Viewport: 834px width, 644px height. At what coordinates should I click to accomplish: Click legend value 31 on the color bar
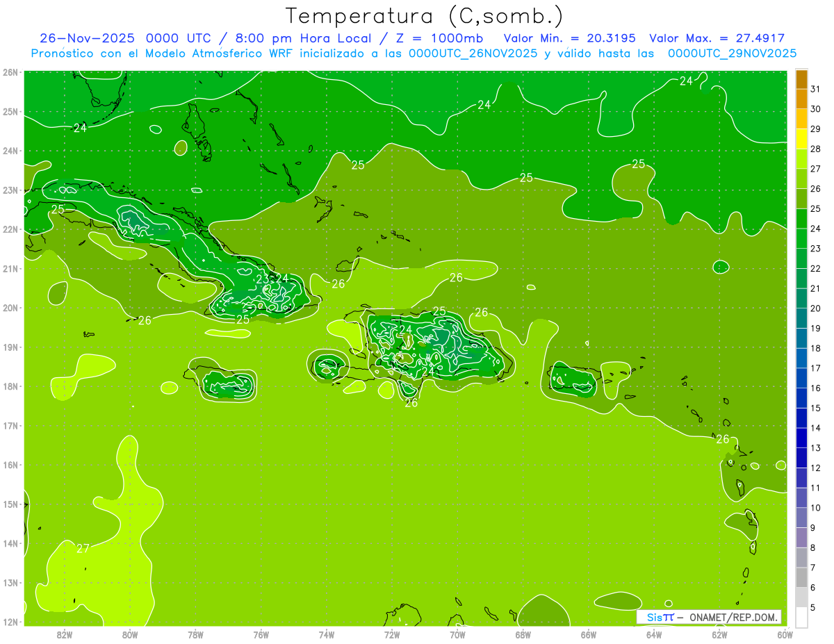click(x=815, y=89)
